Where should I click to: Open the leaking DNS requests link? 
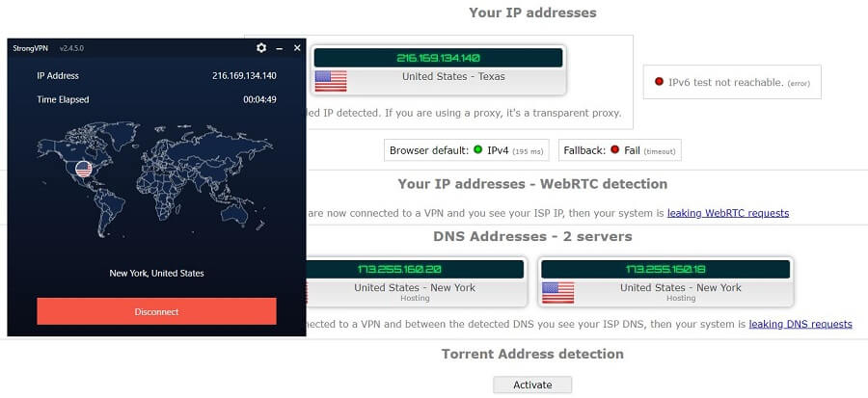800,324
